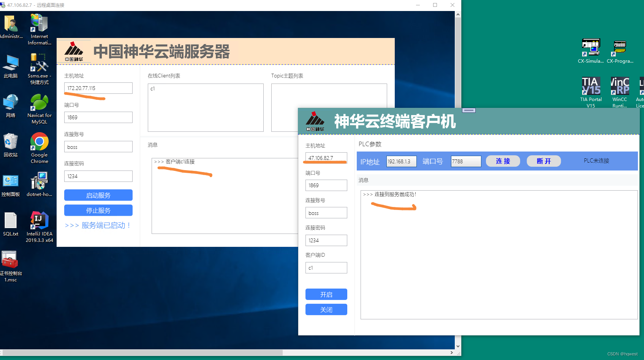644x360 pixels.
Task: Open 控制面板 control panel icon
Action: (11, 185)
